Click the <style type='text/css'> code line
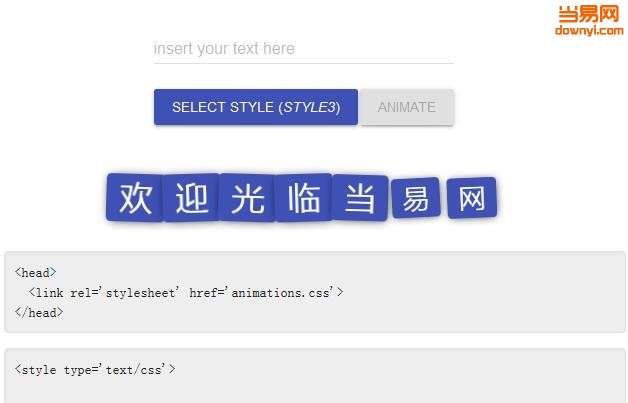Screen dimensions: 628x403 [x=95, y=369]
